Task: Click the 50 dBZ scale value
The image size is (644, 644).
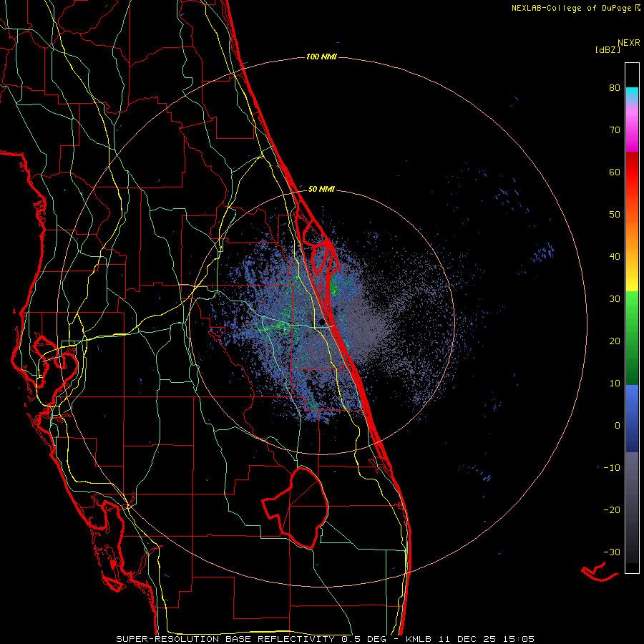Action: (x=615, y=215)
